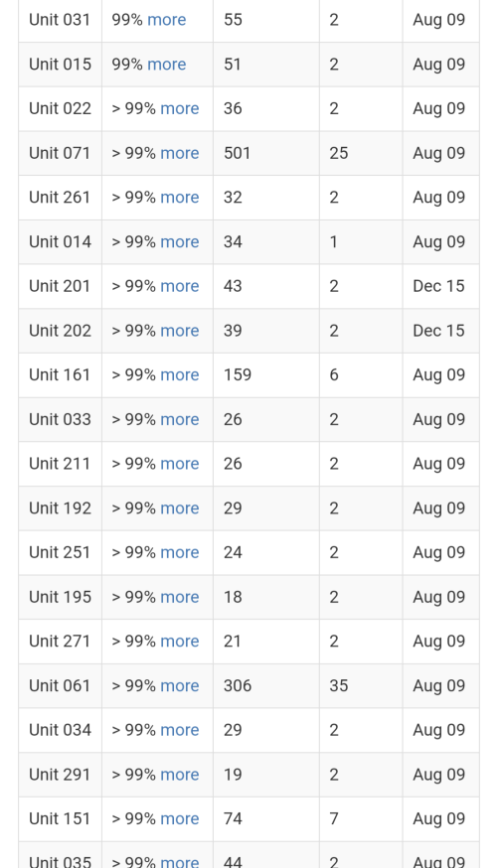This screenshot has width=497, height=868.
Task: View more for Unit 161
Action: click(x=180, y=374)
